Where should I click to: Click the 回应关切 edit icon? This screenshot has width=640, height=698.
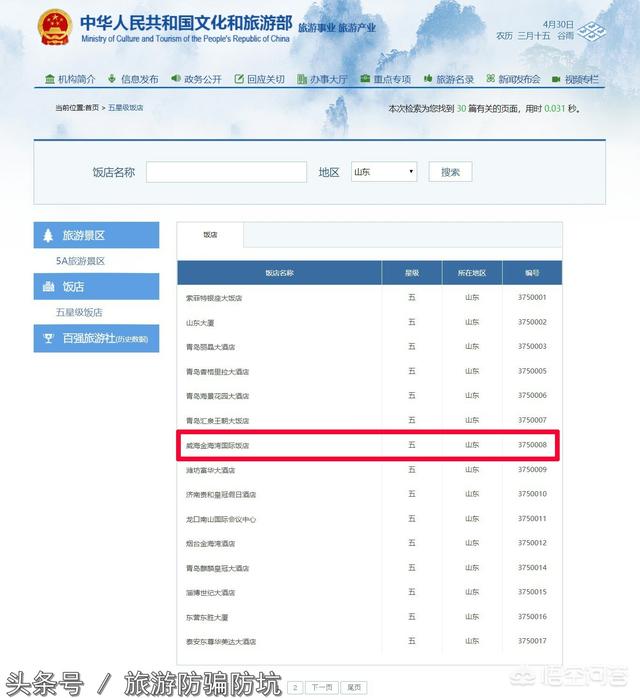coord(239,79)
